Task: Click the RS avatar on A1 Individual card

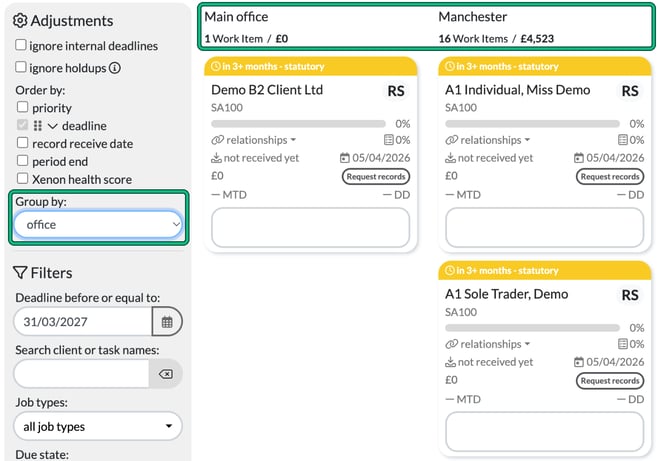Action: coord(630,91)
